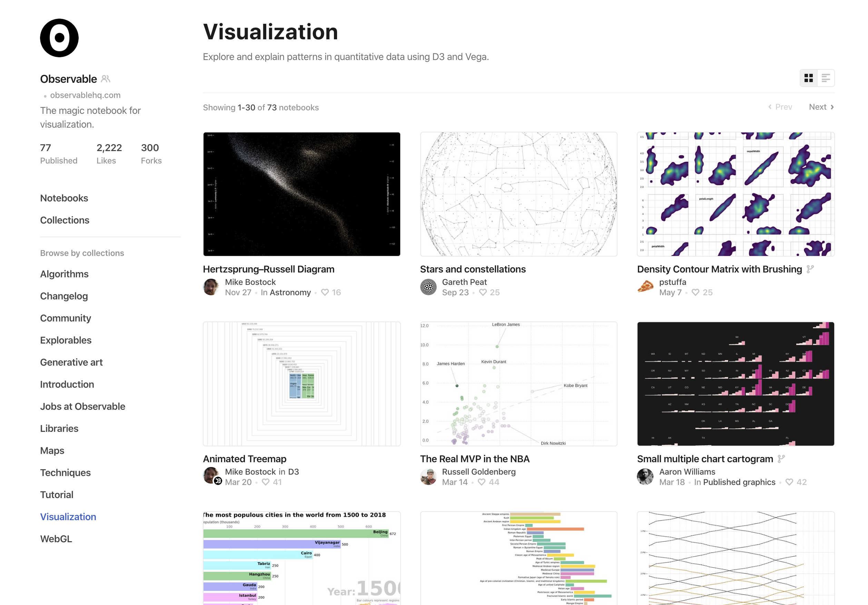
Task: Open the Collections section
Action: tap(65, 220)
